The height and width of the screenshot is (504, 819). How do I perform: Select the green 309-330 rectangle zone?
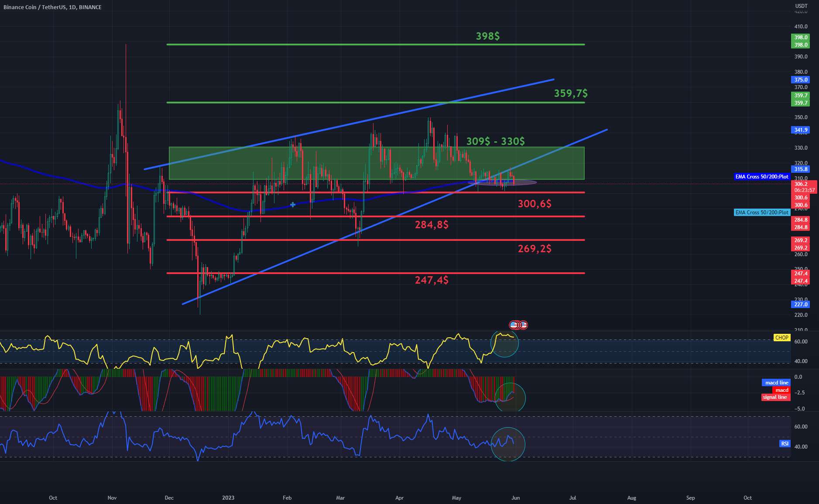[x=377, y=163]
